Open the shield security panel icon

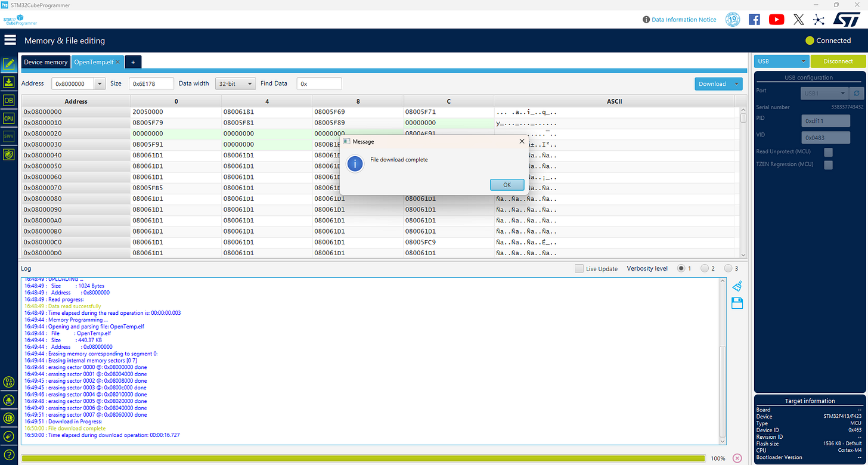click(9, 154)
